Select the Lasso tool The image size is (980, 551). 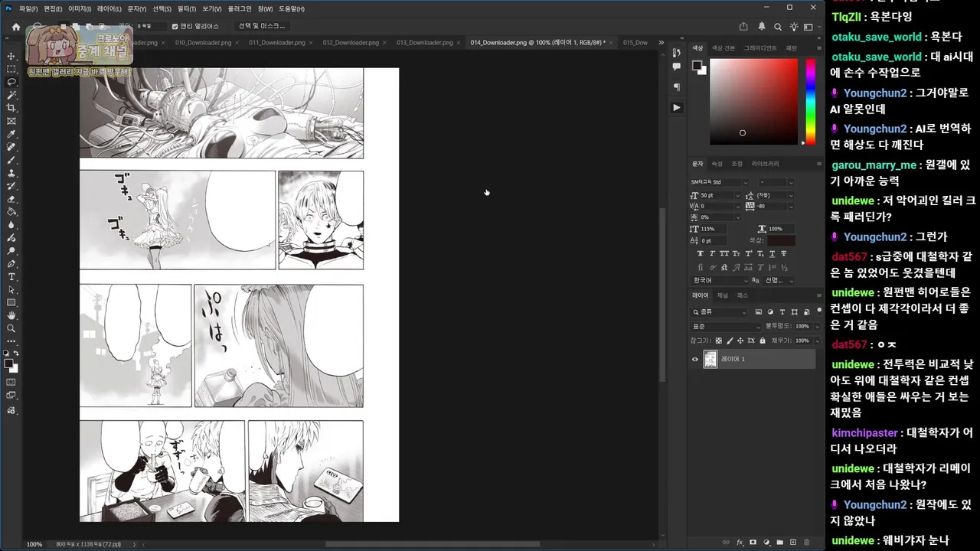pyautogui.click(x=11, y=82)
